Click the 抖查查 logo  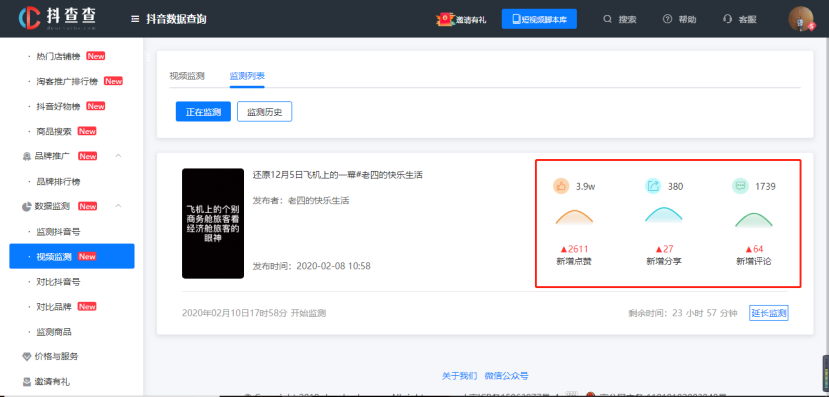[57, 19]
